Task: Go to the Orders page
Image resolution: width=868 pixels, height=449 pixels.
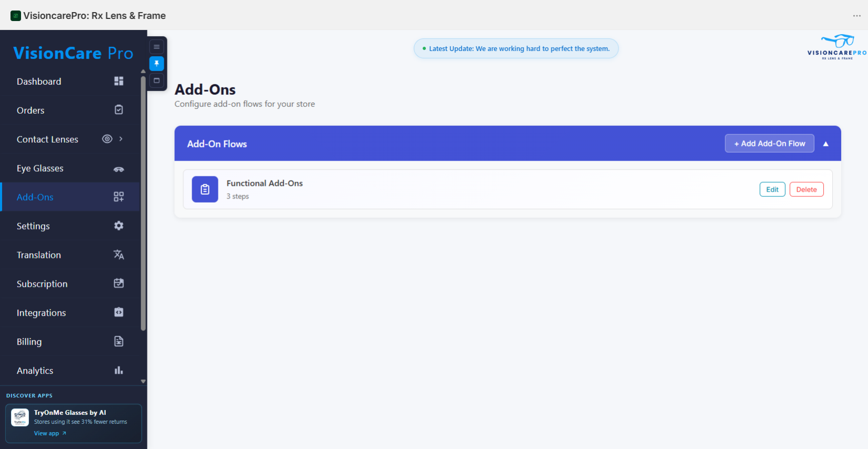Action: [x=71, y=111]
